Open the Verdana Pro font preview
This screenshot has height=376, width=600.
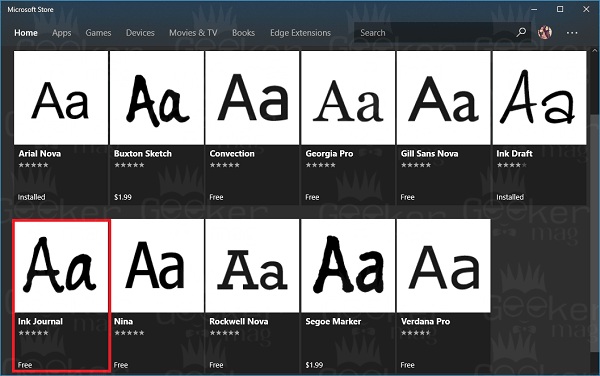(443, 266)
